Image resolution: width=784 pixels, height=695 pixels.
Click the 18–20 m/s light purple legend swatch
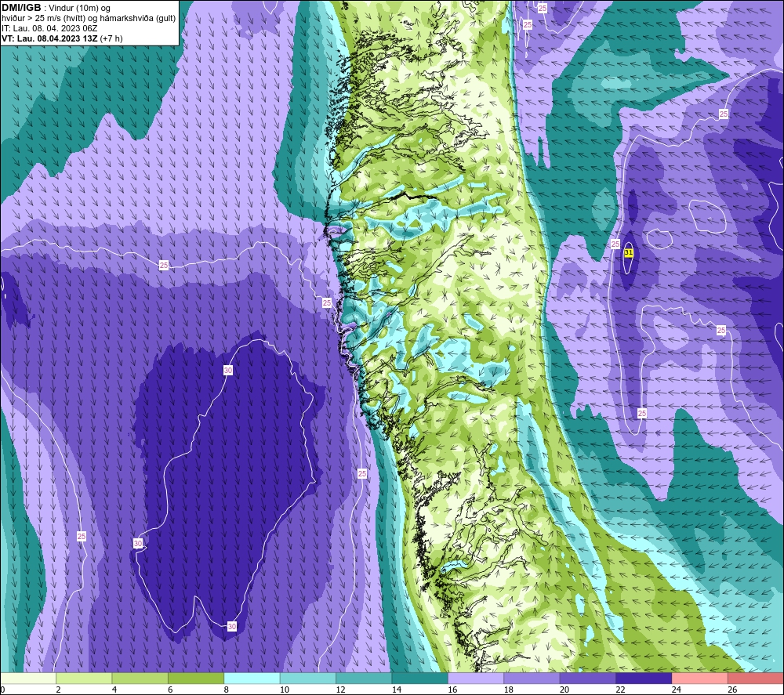(532, 678)
